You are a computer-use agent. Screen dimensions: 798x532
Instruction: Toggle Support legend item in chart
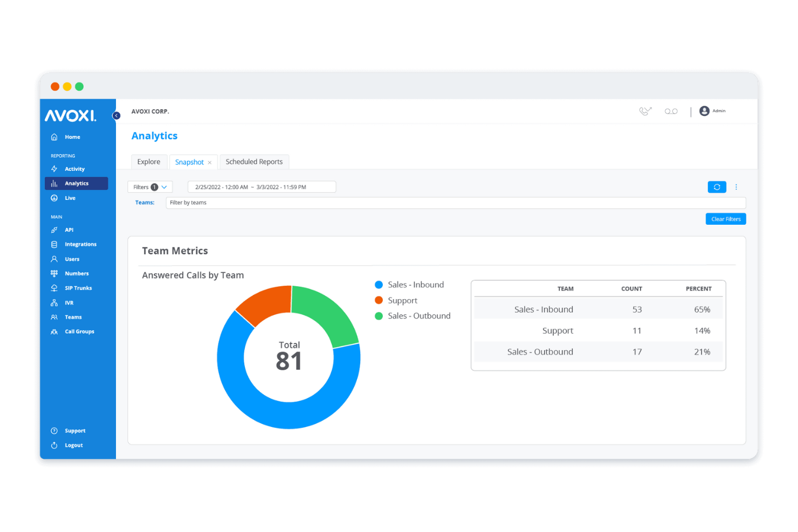point(396,300)
